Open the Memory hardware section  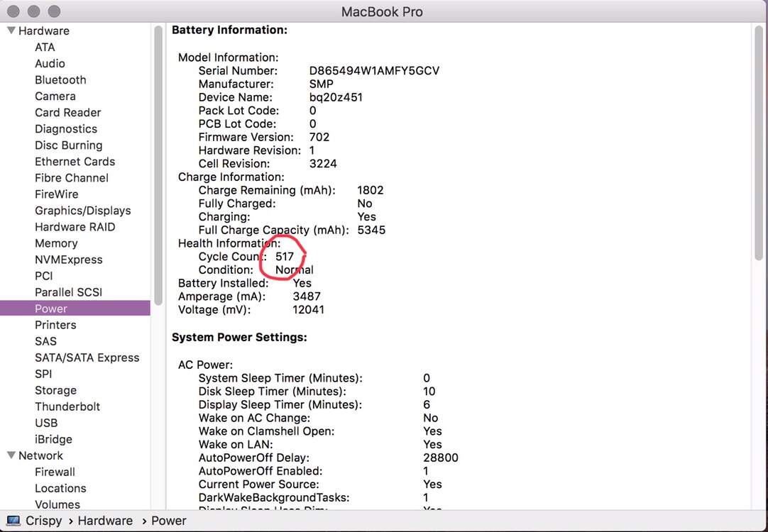click(56, 243)
